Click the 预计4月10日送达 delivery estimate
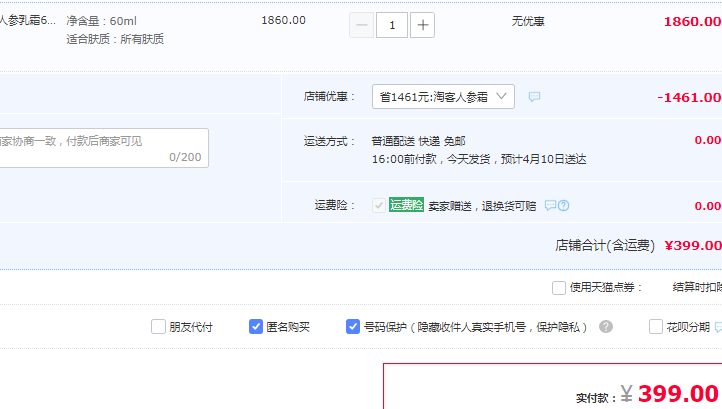 coord(543,159)
